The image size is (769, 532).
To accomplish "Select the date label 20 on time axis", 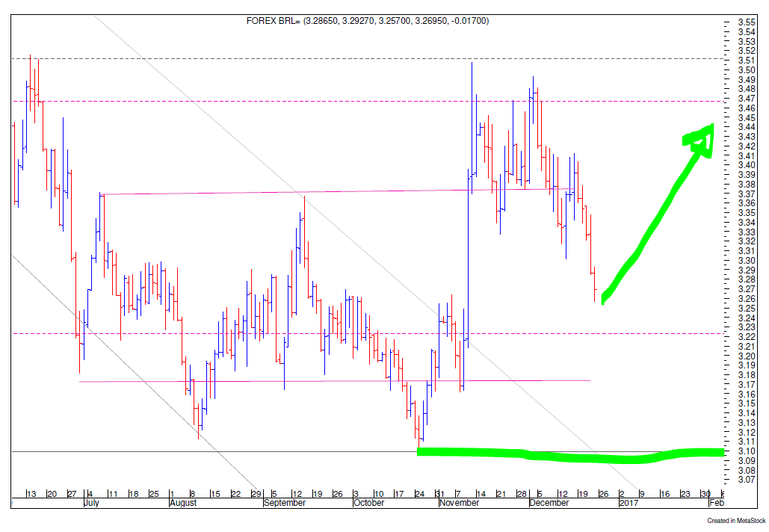I will [x=52, y=494].
